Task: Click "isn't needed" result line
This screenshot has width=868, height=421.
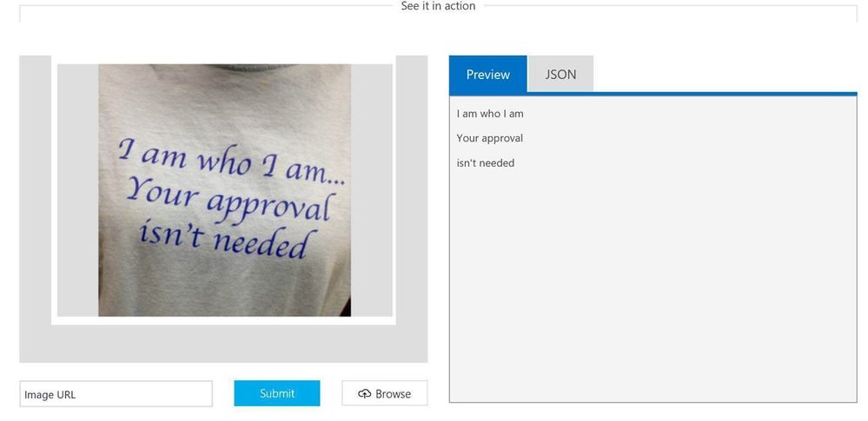Action: tap(486, 162)
